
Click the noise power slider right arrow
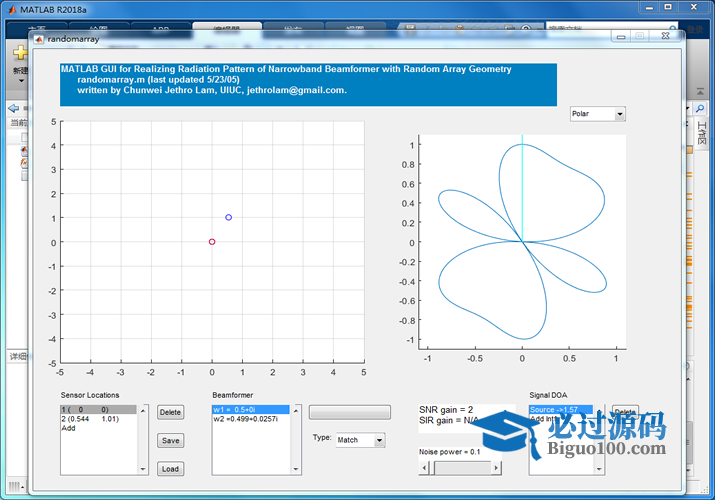tap(496, 468)
